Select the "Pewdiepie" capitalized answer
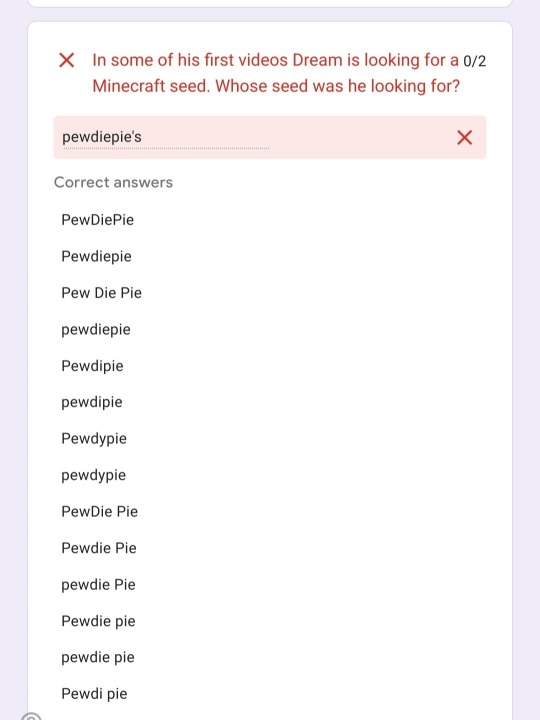Viewport: 540px width, 720px height. [96, 256]
